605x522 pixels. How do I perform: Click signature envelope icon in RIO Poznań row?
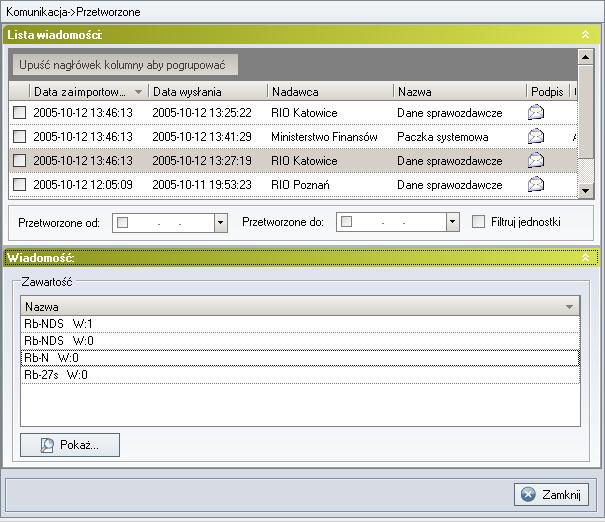pos(536,184)
